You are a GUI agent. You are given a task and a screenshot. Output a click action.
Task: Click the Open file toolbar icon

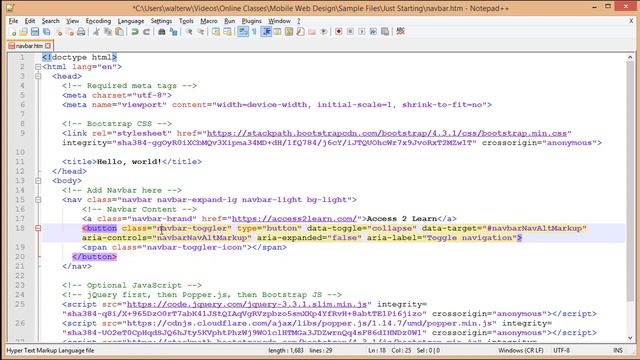(24, 32)
